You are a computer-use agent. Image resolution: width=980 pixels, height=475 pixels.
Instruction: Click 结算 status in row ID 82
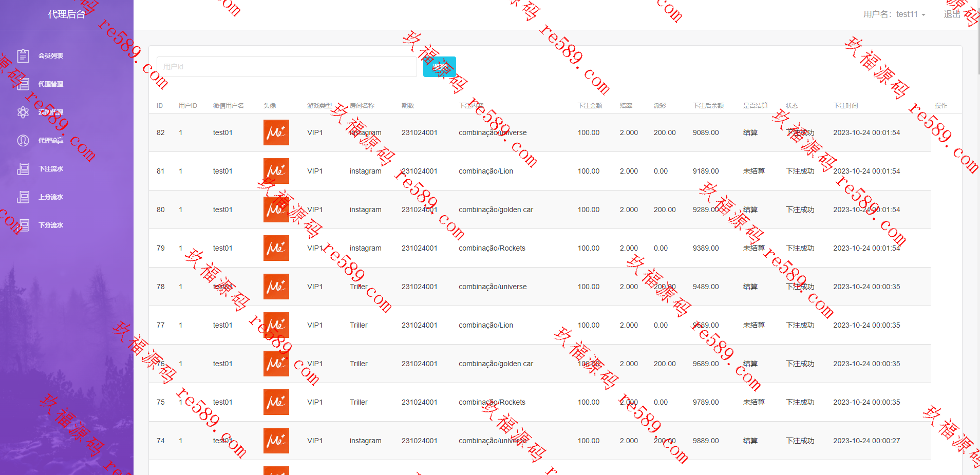[750, 132]
